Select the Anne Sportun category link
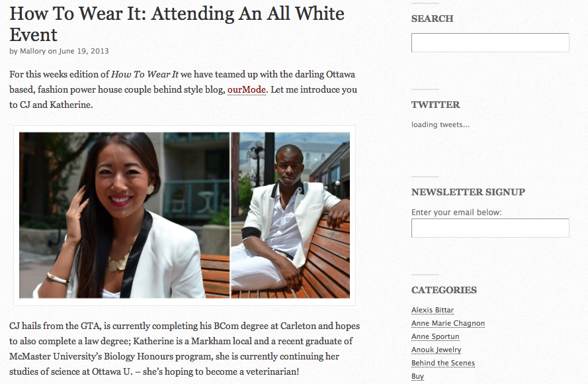The width and height of the screenshot is (588, 384). coord(435,336)
